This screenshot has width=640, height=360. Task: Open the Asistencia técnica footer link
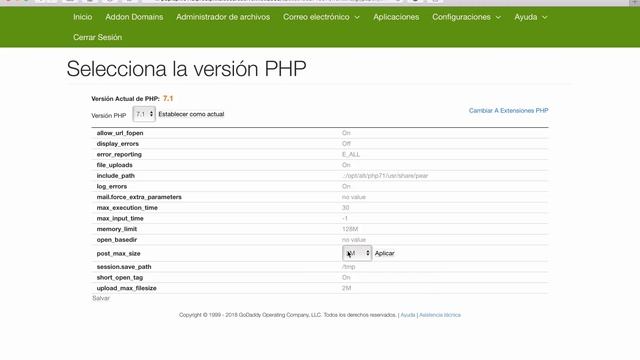[440, 315]
